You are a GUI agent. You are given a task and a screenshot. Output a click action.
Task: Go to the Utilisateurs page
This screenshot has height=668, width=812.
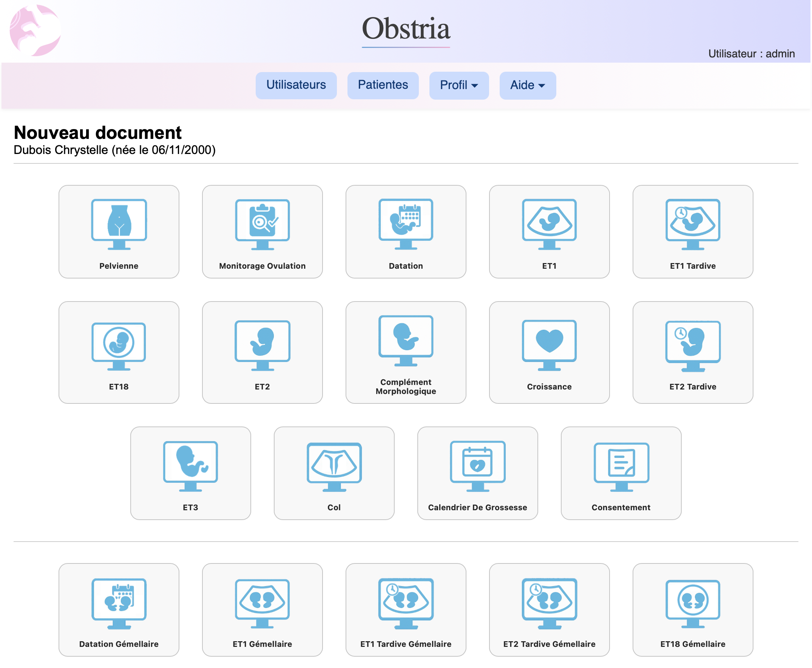296,85
